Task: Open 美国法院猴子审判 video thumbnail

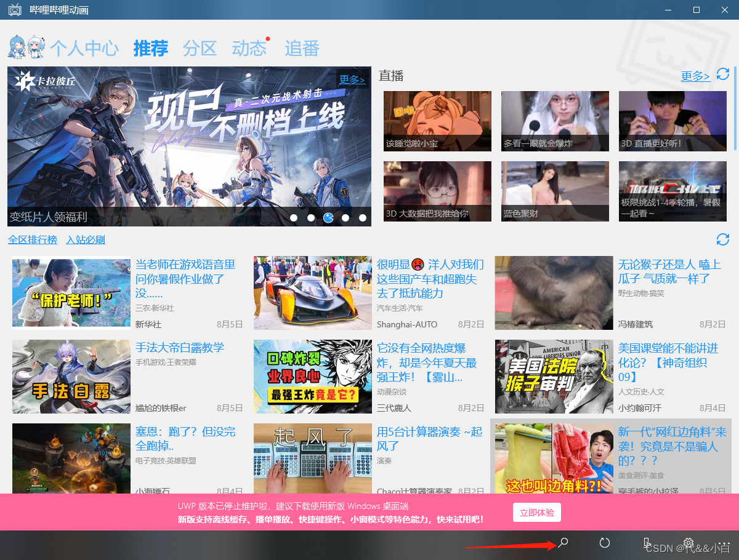Action: click(x=554, y=377)
